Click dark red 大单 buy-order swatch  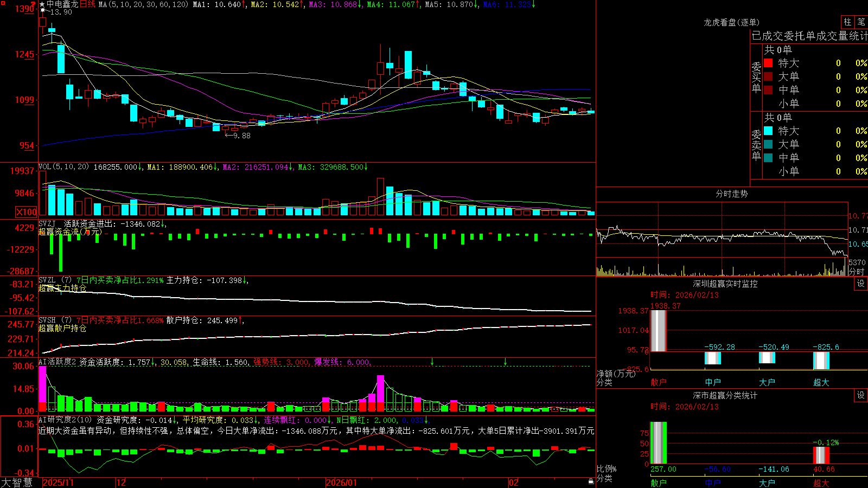768,76
